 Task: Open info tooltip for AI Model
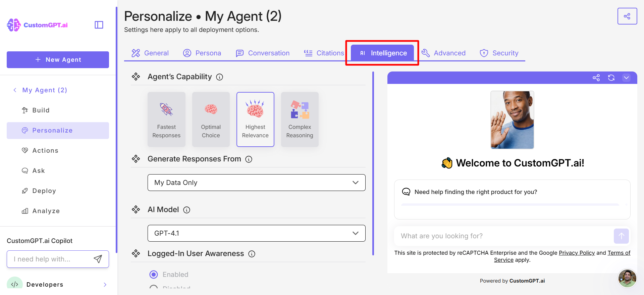[x=187, y=210]
